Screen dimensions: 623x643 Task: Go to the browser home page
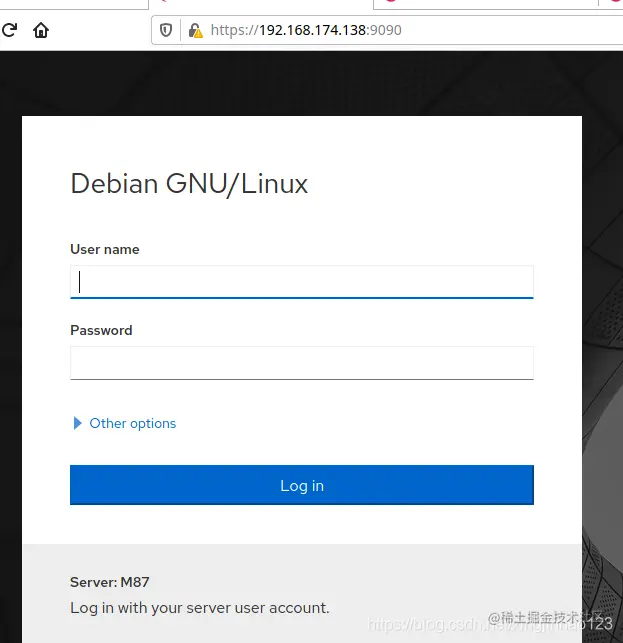click(41, 30)
